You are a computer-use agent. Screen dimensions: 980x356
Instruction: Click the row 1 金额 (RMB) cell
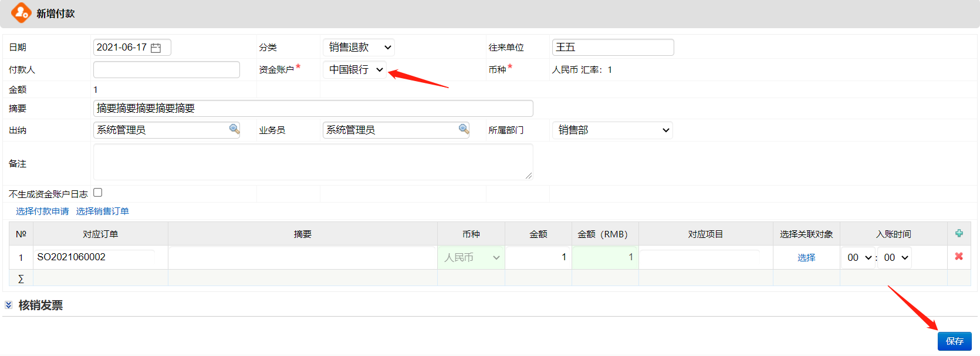tap(605, 257)
